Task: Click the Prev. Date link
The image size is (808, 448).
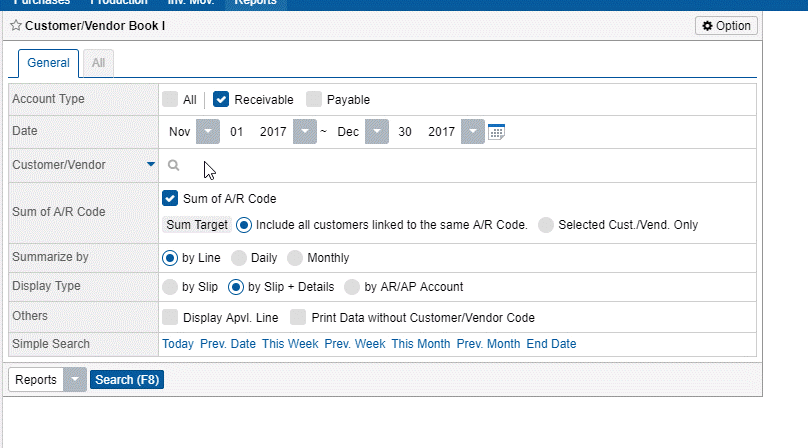Action: tap(228, 344)
